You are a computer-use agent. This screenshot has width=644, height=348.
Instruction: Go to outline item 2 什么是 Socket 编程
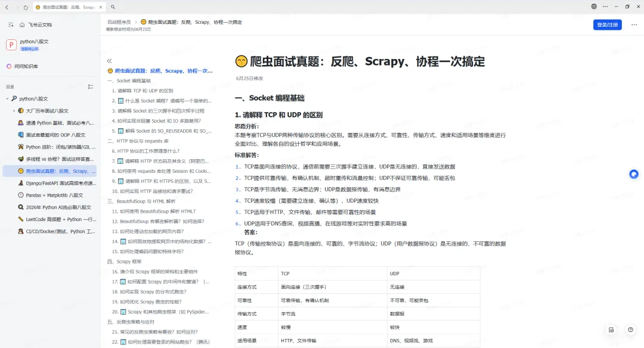pos(162,101)
